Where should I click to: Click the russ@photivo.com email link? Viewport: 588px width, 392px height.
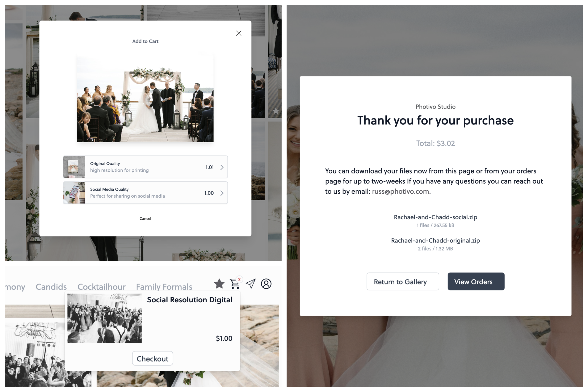(x=400, y=191)
